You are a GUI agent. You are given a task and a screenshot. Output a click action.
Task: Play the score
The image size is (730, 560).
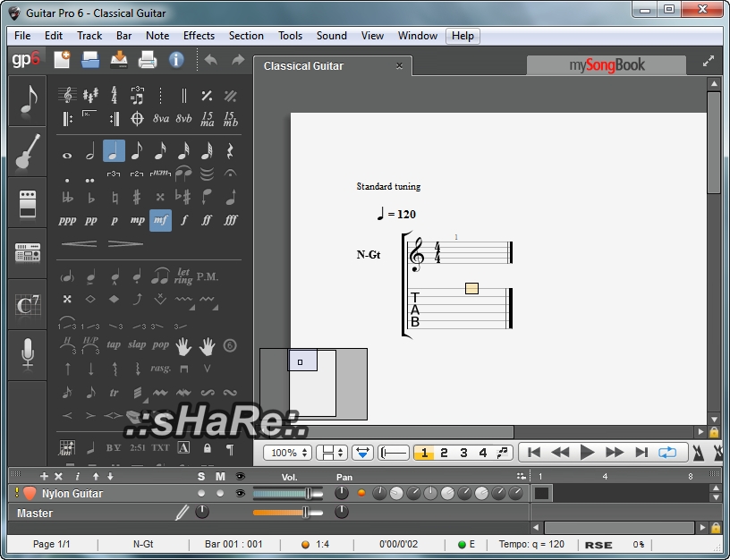587,452
